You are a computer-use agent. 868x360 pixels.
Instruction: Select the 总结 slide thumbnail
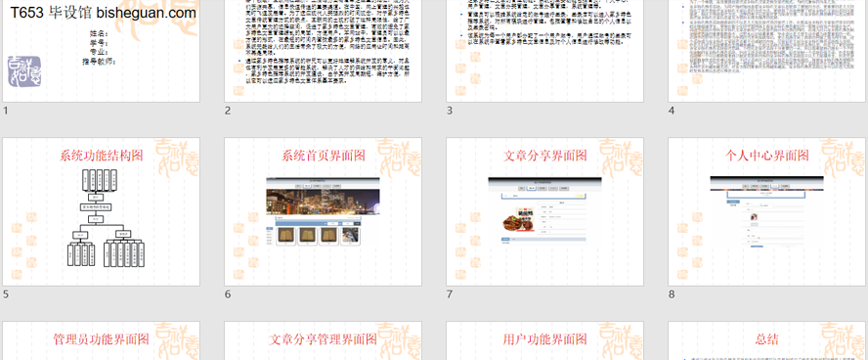[x=767, y=340]
